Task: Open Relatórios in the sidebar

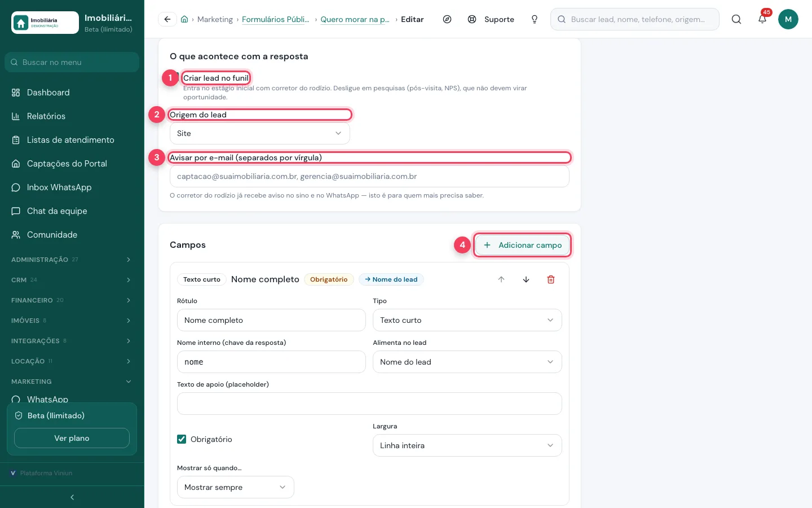Action: (x=72, y=116)
